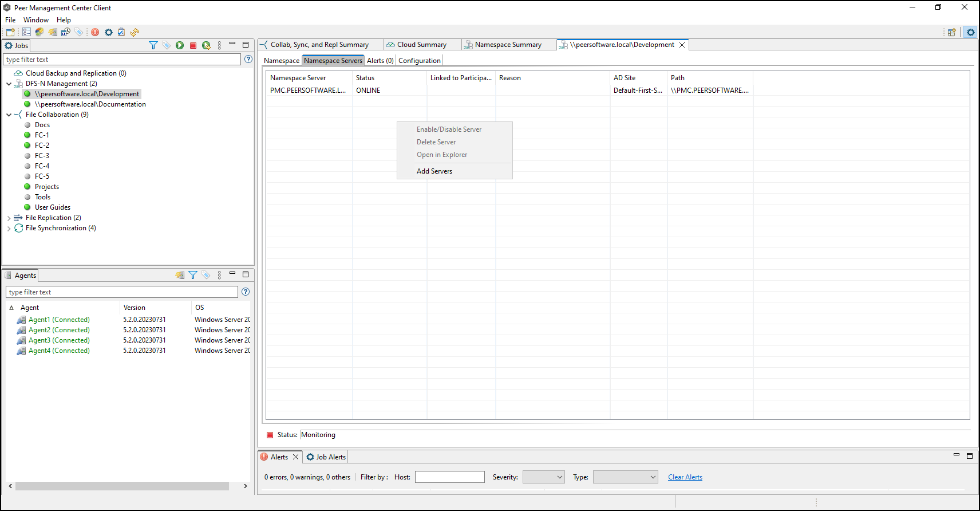Click the new job wizard icon in toolbar
This screenshot has width=980, height=511.
pyautogui.click(x=10, y=32)
